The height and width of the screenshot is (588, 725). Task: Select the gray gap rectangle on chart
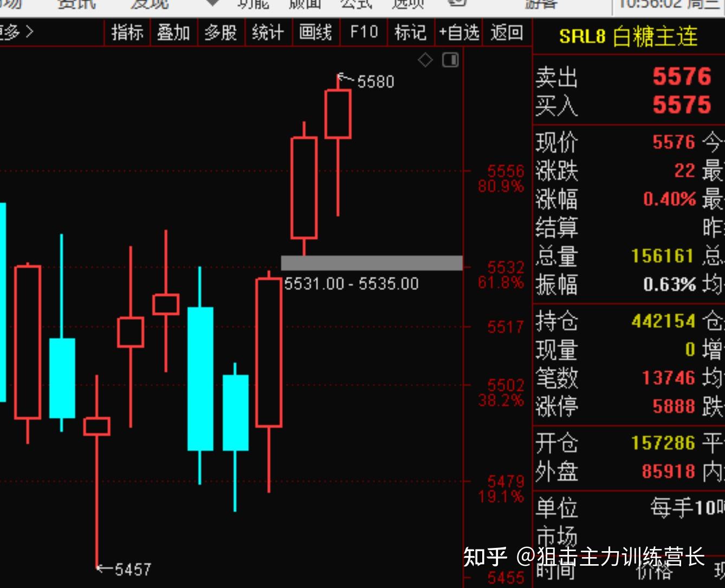click(372, 263)
